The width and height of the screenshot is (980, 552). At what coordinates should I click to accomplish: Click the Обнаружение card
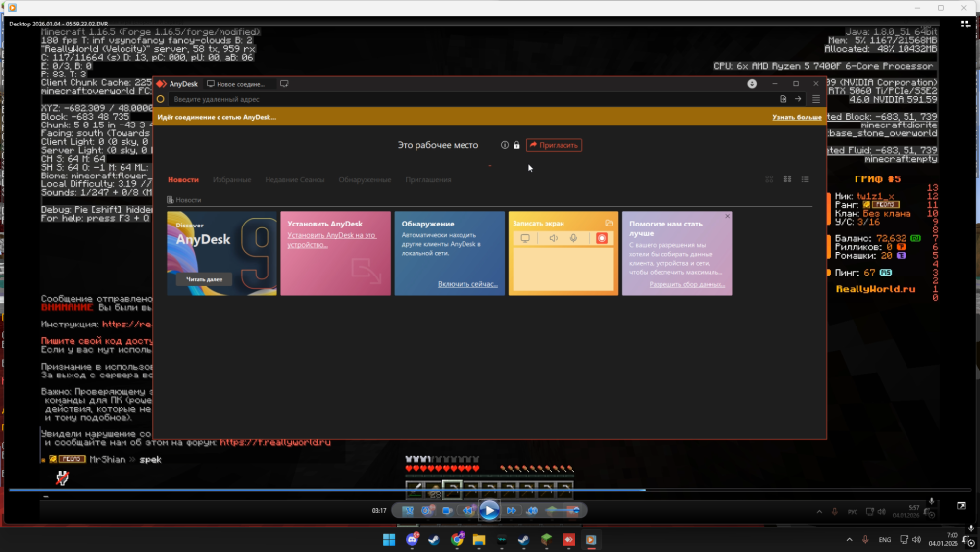pyautogui.click(x=450, y=253)
